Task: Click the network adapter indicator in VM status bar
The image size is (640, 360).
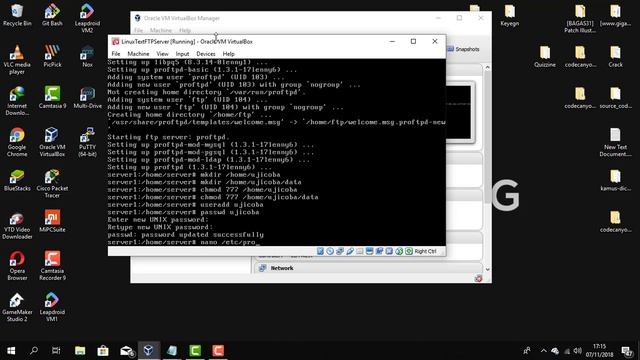Action: click(340, 251)
